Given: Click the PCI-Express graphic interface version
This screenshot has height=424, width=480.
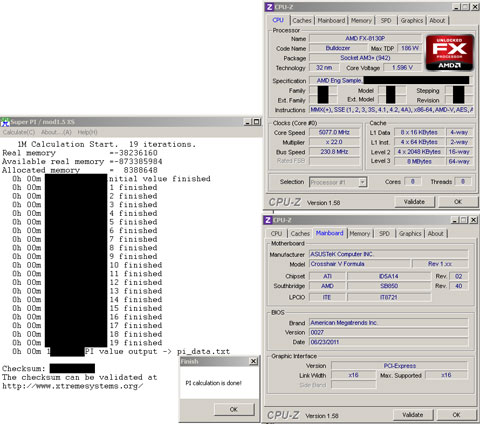Looking at the screenshot, I should (400, 366).
